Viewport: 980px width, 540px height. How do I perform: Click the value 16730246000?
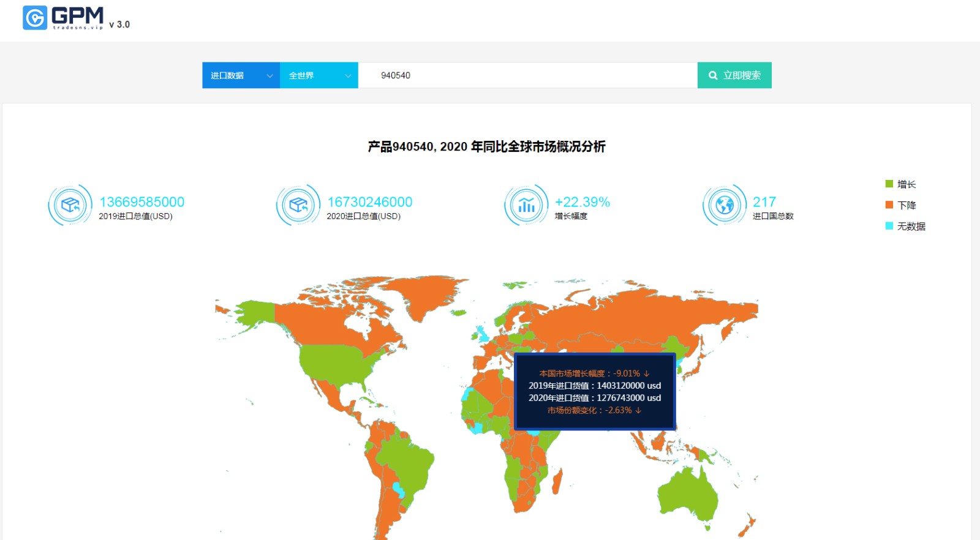click(370, 202)
